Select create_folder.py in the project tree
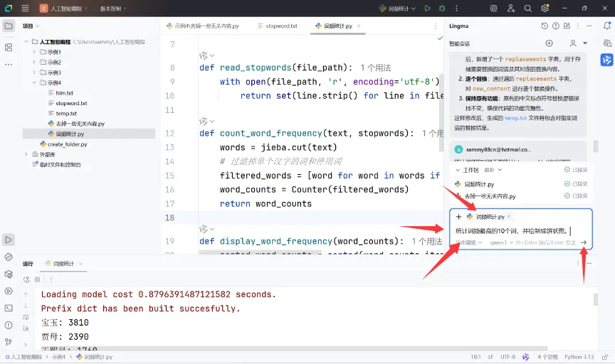 [67, 144]
